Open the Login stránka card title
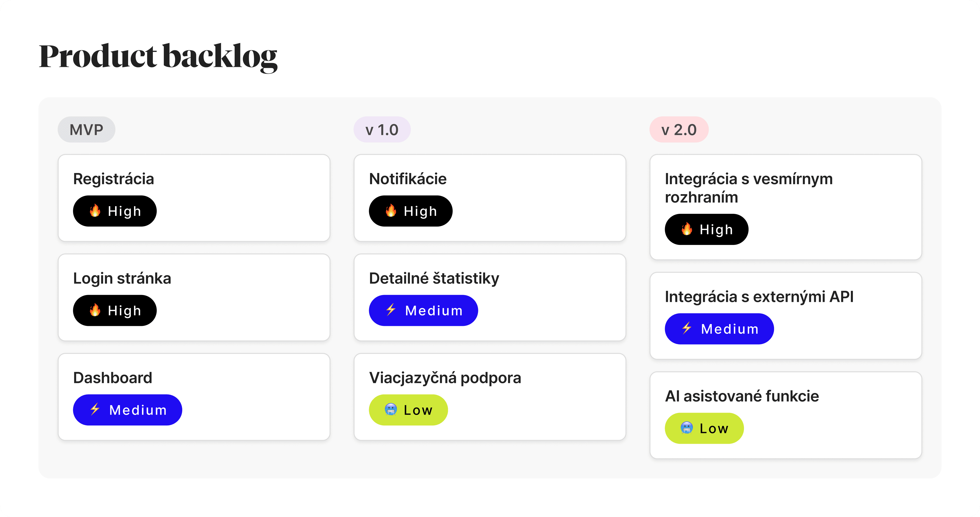980x517 pixels. pos(122,278)
